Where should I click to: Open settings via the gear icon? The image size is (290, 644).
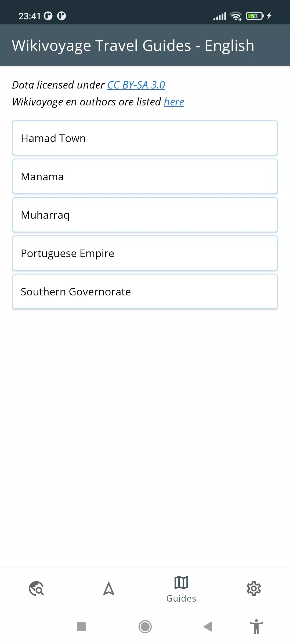point(254,588)
